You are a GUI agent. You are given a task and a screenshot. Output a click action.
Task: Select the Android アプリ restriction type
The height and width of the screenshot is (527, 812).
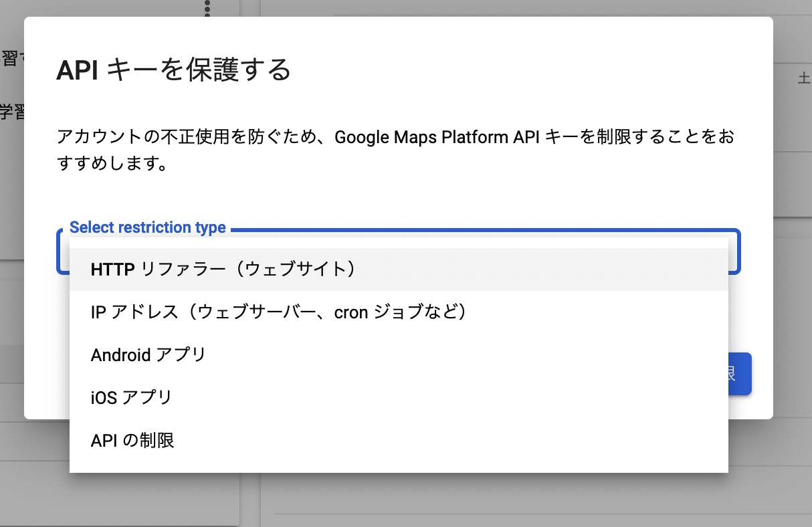[x=148, y=354]
